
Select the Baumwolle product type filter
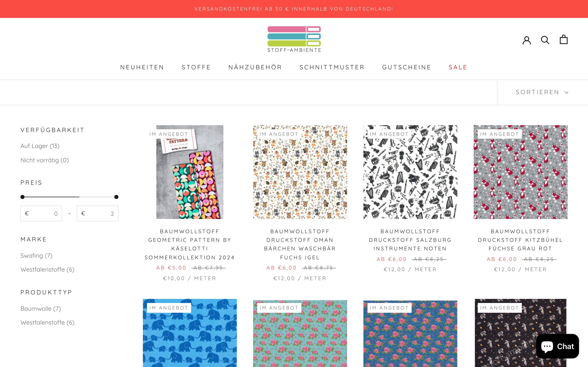tap(41, 308)
